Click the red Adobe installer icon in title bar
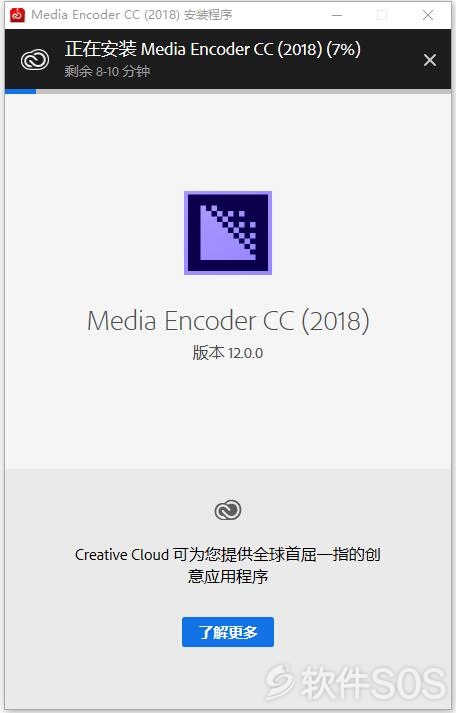The width and height of the screenshot is (456, 713). point(17,15)
